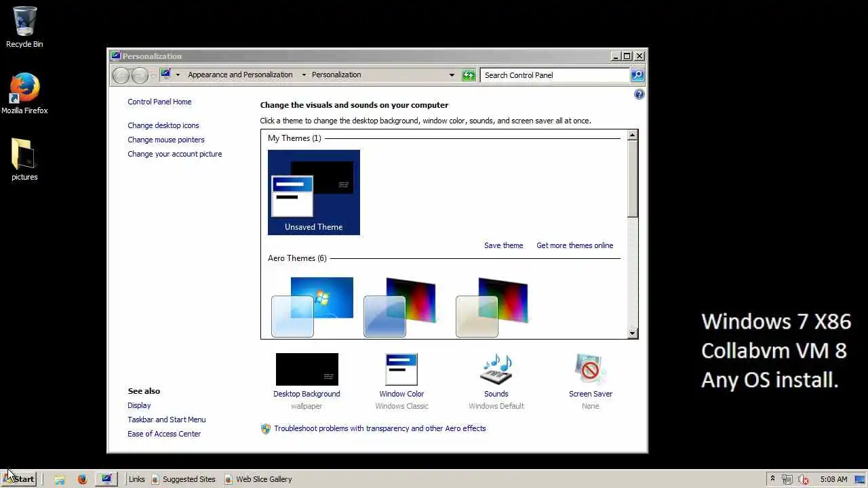Select the pictures folder on desktop
The image size is (868, 488).
pyautogui.click(x=24, y=160)
